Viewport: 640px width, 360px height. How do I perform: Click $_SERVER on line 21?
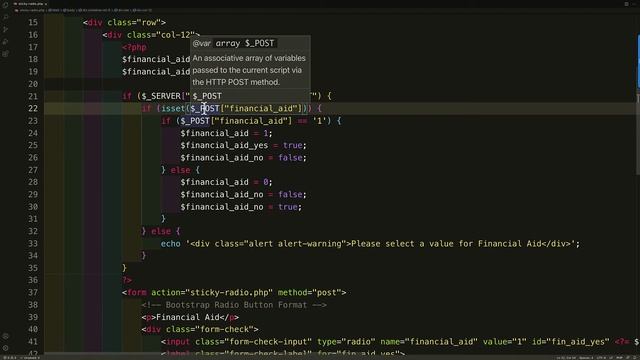161,96
